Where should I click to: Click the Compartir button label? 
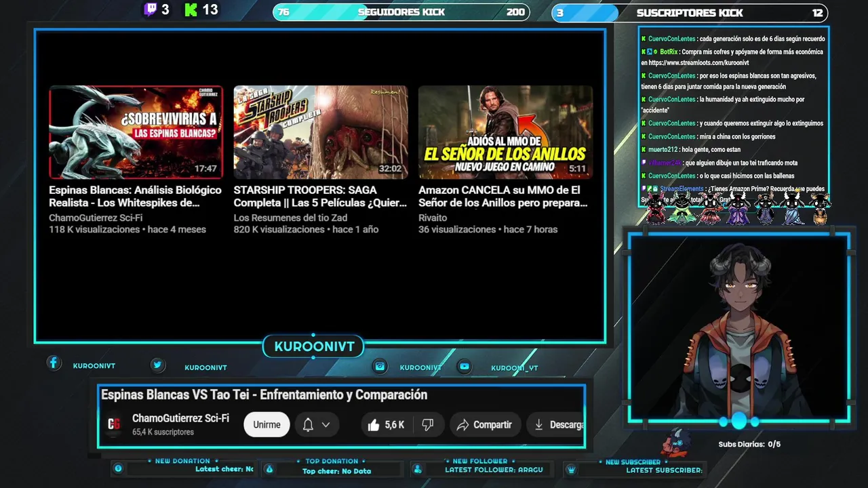pos(492,425)
